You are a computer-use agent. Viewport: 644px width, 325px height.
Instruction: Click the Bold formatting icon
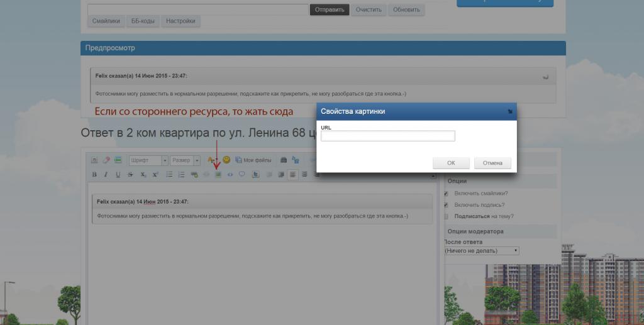(94, 174)
